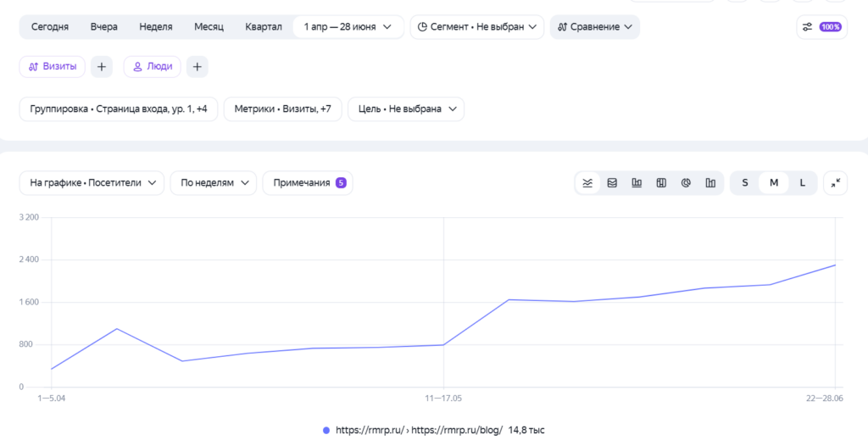Select the line chart view icon
868x446 pixels.
click(587, 183)
